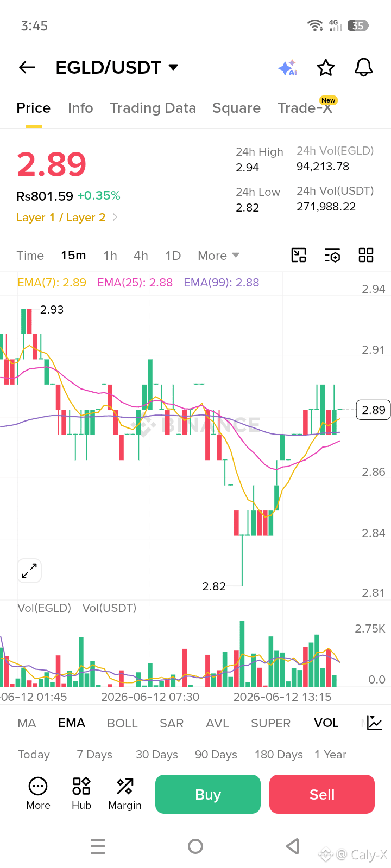Select the 15m chart interval

click(73, 255)
